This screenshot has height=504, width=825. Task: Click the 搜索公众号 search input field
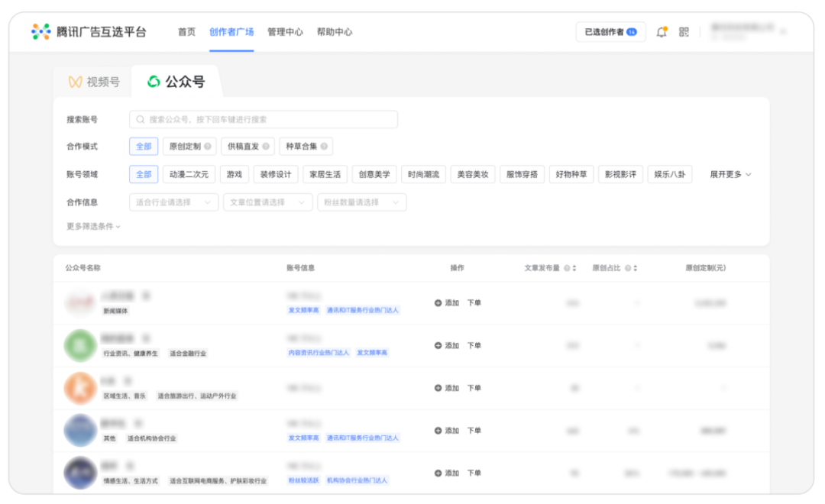coord(264,119)
